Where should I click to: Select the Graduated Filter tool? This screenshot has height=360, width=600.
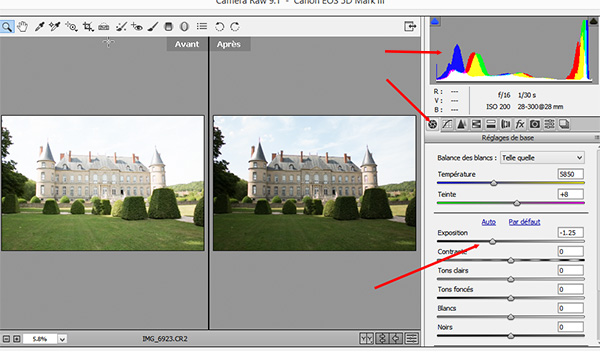tap(168, 26)
